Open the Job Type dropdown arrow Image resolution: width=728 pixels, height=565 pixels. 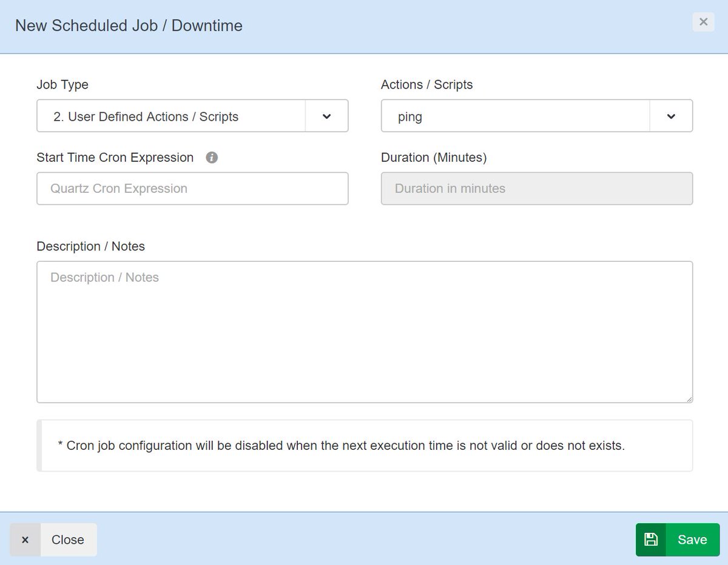(326, 116)
